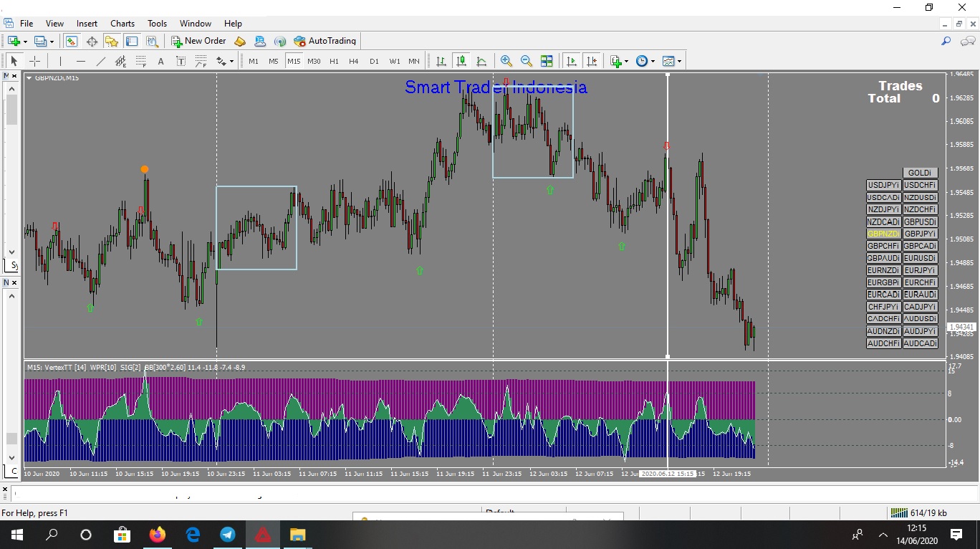The width and height of the screenshot is (980, 549).
Task: Open Telegram from the taskbar
Action: [x=228, y=535]
